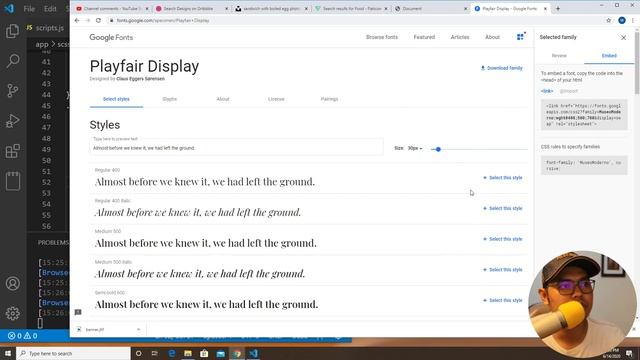The width and height of the screenshot is (640, 360).
Task: Open the File menu in VS Code
Action: pos(29,9)
